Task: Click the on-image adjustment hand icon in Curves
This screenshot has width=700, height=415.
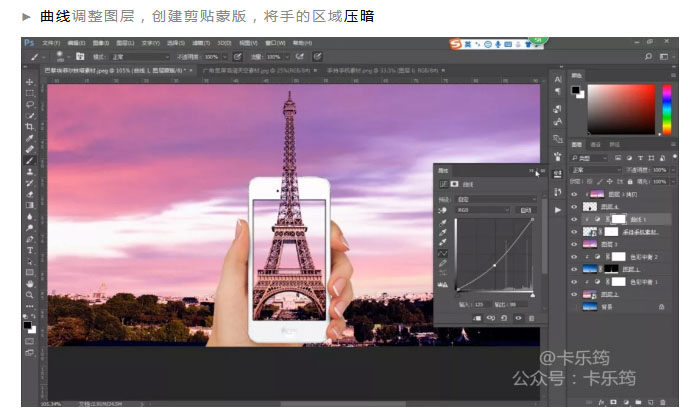Action: coord(443,210)
